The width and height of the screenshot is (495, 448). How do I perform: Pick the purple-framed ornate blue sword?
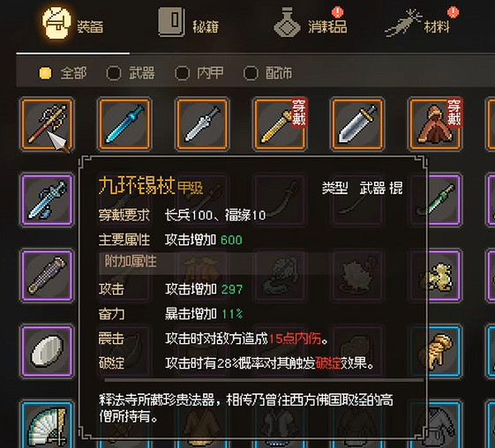[x=47, y=199]
